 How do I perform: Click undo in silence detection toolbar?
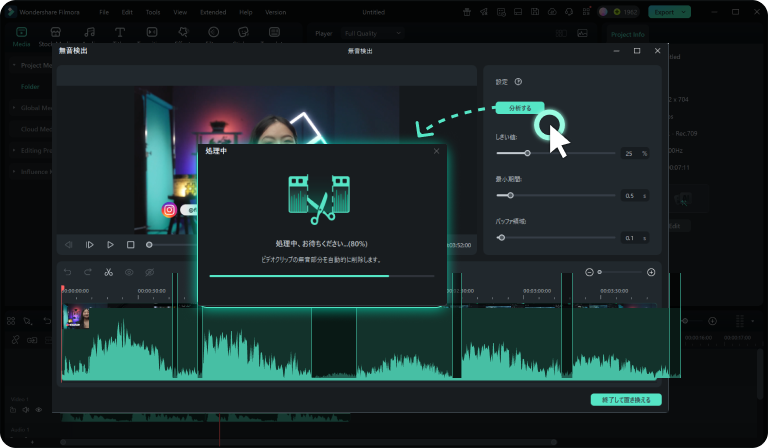pos(68,272)
